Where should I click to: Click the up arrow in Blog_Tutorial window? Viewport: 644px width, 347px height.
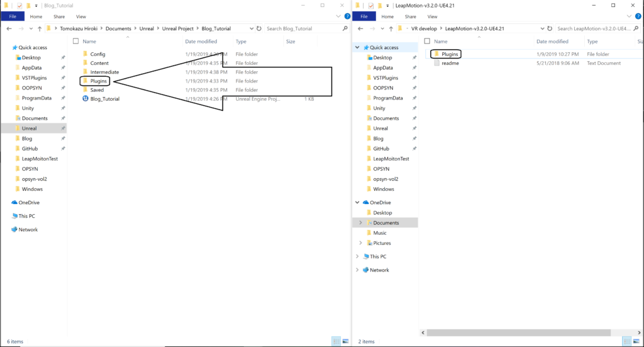point(40,29)
